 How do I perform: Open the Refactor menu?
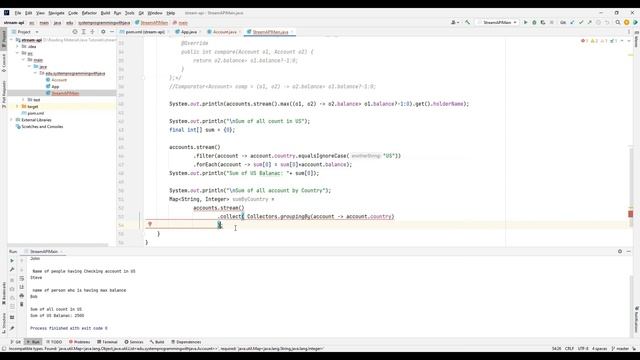point(89,13)
